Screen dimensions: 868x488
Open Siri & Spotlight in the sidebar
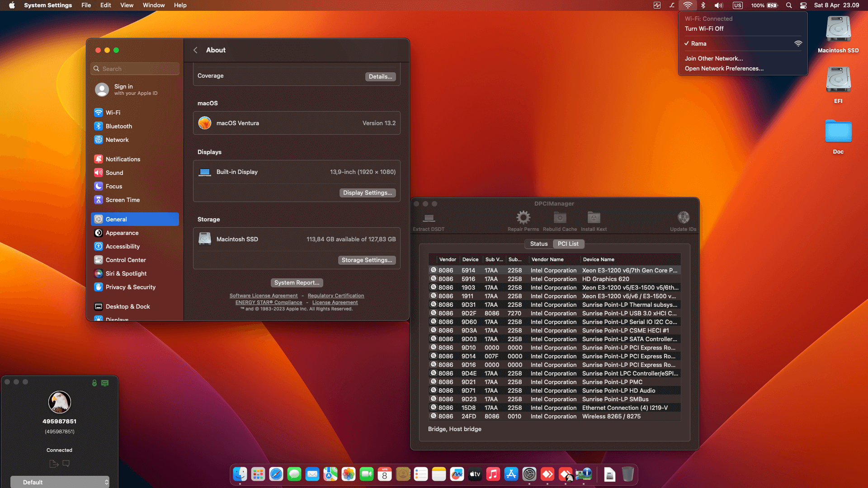(x=135, y=273)
